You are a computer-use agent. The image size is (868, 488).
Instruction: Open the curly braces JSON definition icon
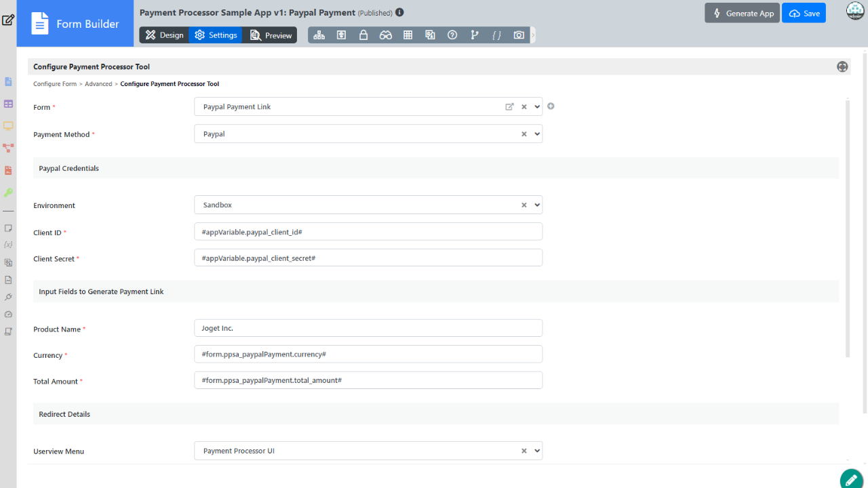coord(497,35)
